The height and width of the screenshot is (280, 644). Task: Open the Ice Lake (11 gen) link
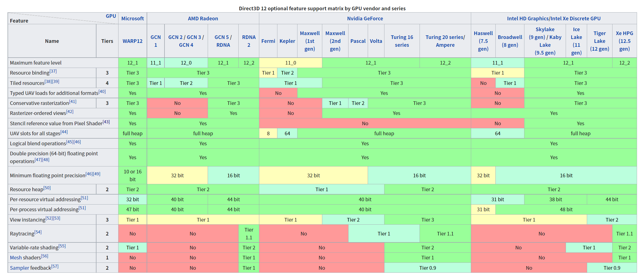[x=576, y=41]
